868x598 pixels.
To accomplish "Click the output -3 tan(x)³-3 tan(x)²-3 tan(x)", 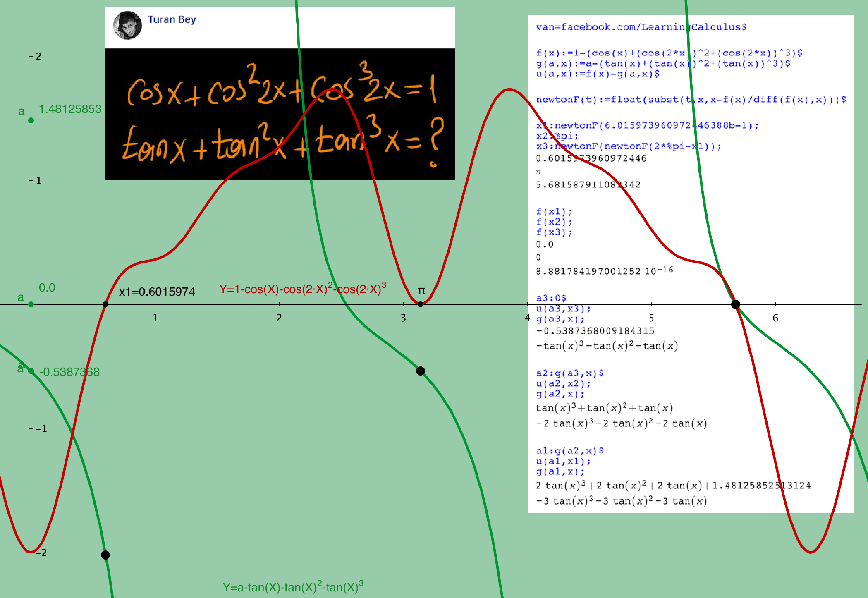I will [x=622, y=501].
